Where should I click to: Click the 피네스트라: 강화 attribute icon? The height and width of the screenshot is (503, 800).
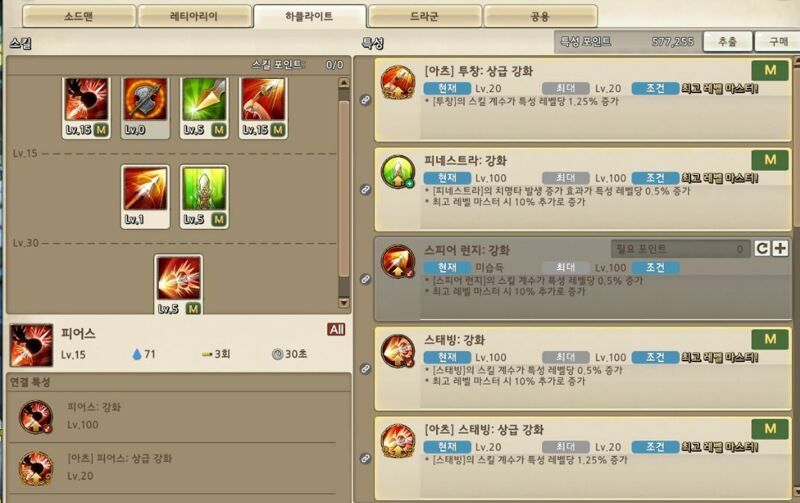pos(398,172)
